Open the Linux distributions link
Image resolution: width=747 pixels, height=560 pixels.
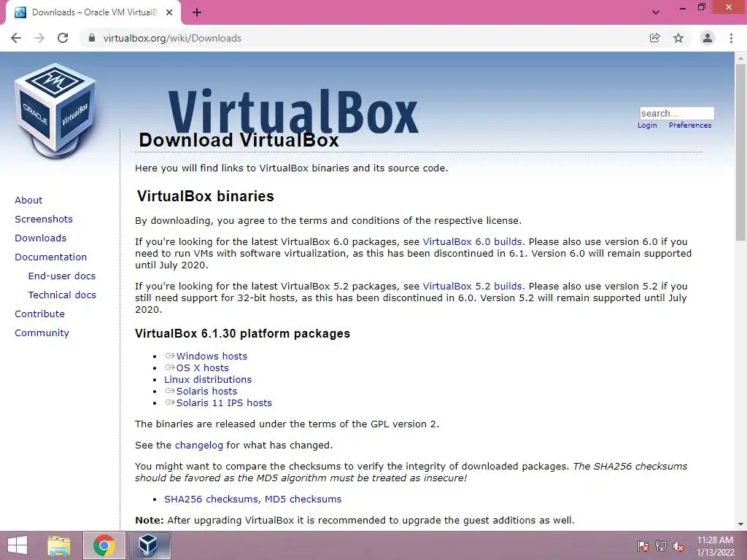(x=208, y=379)
